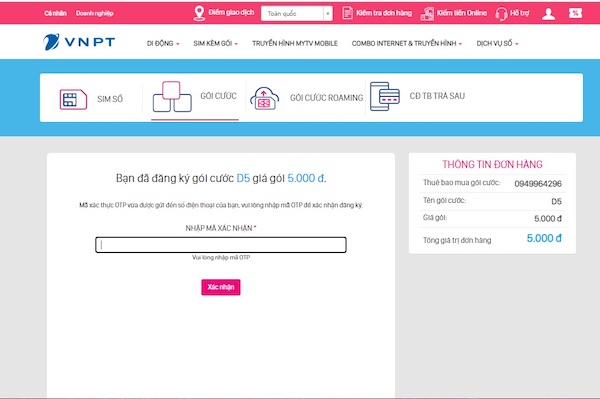Click the phone number 0949964296

point(538,184)
